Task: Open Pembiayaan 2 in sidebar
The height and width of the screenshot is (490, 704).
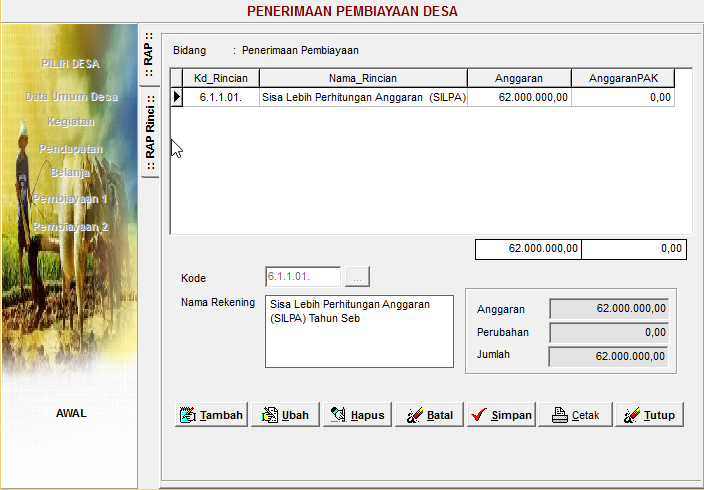Action: pos(70,227)
